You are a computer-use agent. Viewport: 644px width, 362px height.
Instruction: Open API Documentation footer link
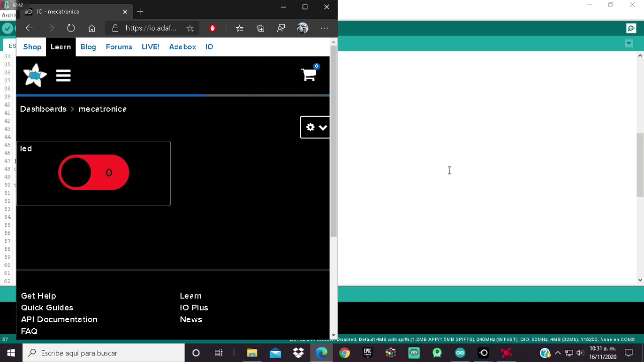point(59,319)
